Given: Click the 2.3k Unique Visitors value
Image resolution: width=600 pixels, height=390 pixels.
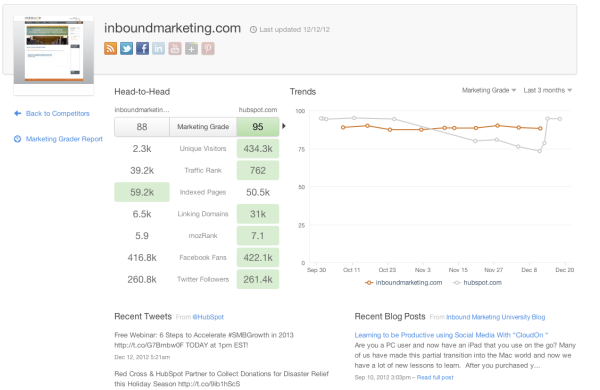Looking at the screenshot, I should coord(142,148).
